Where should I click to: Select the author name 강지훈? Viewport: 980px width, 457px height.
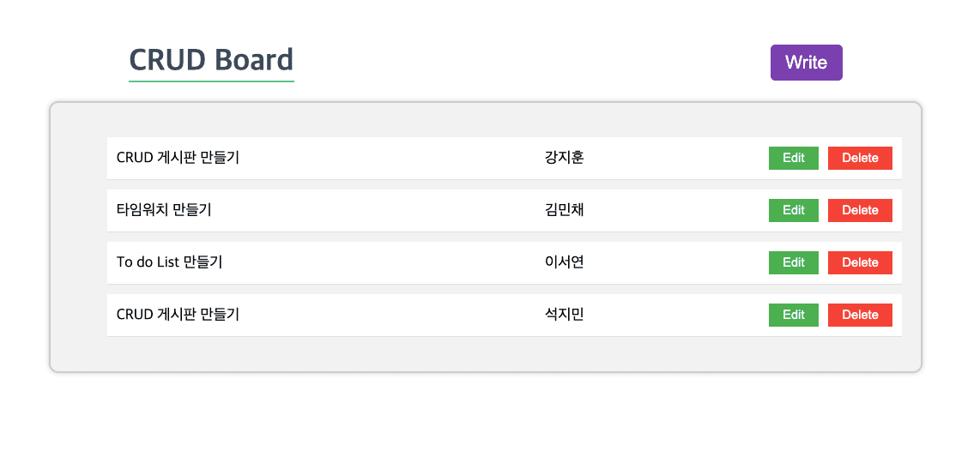tap(564, 158)
